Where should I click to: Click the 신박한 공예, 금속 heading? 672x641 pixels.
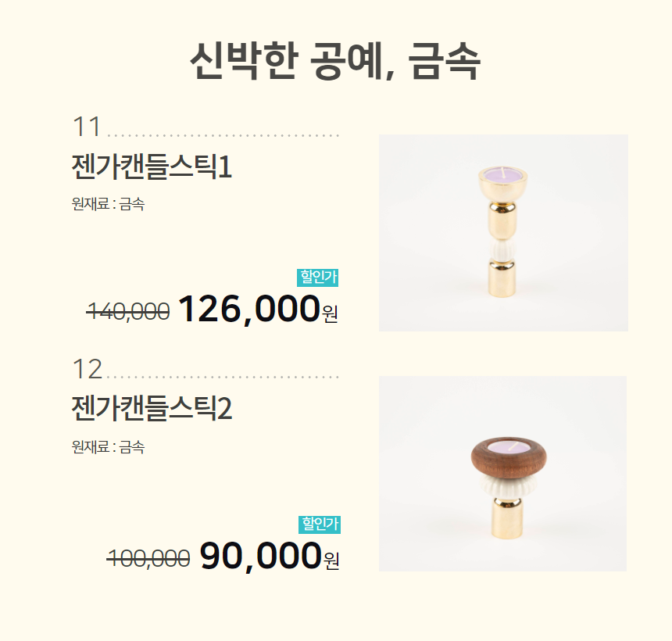[335, 62]
